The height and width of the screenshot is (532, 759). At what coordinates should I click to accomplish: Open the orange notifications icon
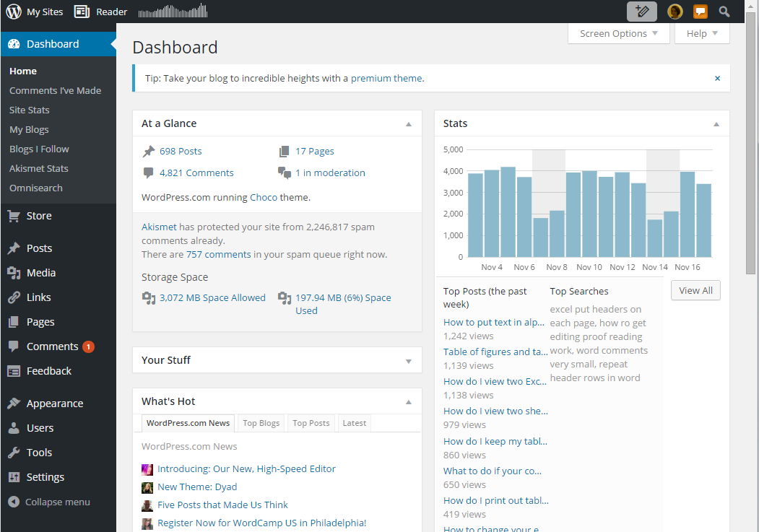tap(700, 12)
